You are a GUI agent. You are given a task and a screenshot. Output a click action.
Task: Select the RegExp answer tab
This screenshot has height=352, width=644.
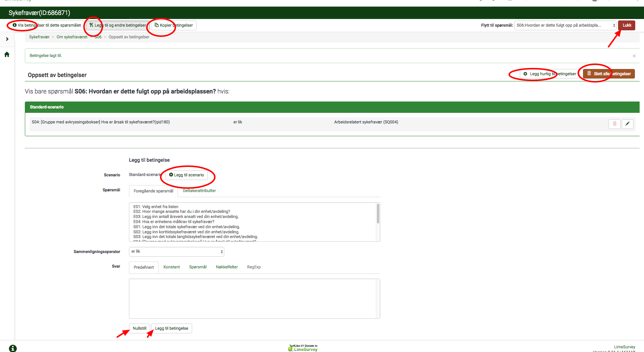254,267
